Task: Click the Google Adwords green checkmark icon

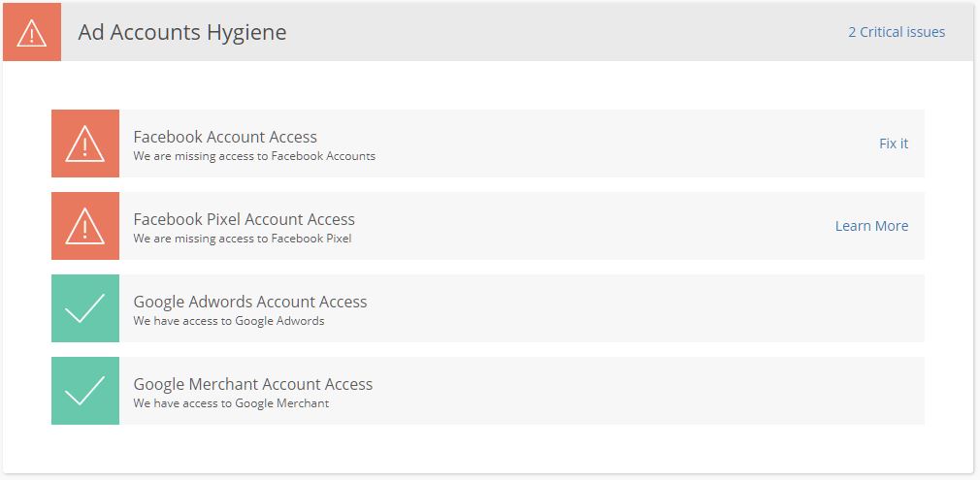Action: (85, 308)
